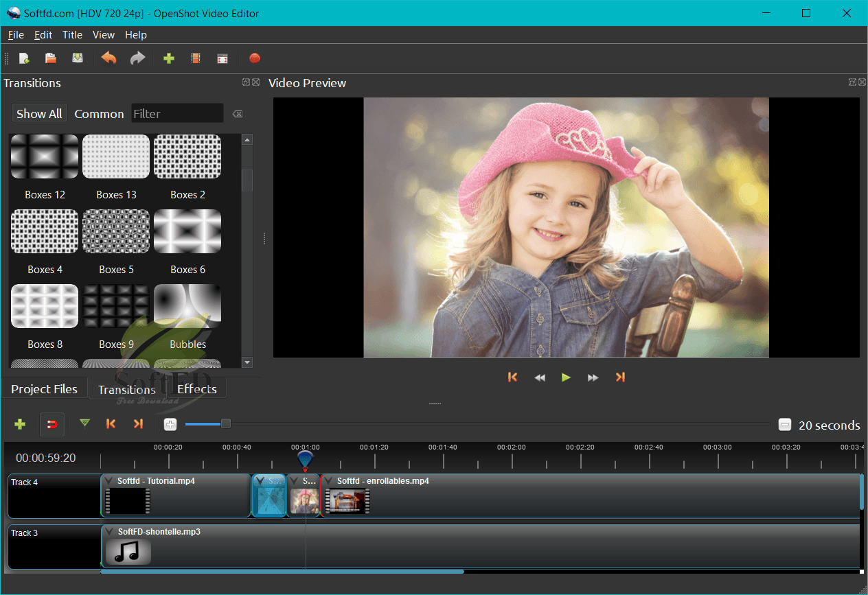Screen dimensions: 868x595
Task: Switch to the Effects tab
Action: 197,388
